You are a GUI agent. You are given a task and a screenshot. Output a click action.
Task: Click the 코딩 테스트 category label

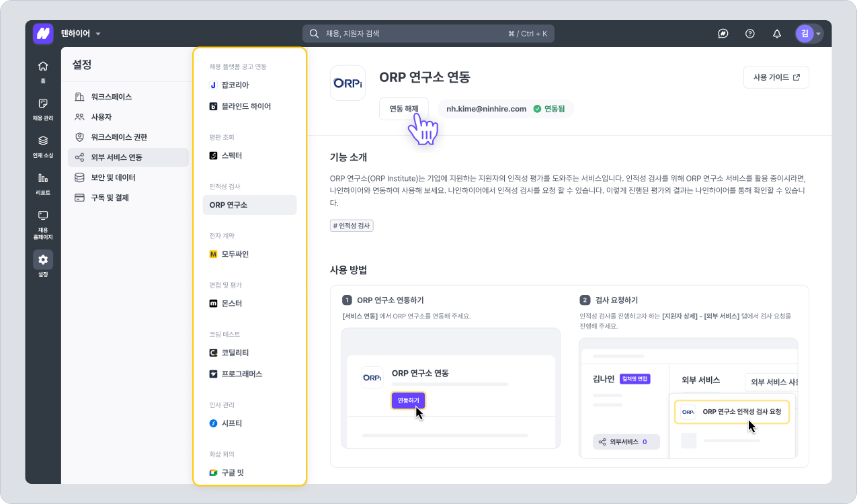[x=225, y=334]
